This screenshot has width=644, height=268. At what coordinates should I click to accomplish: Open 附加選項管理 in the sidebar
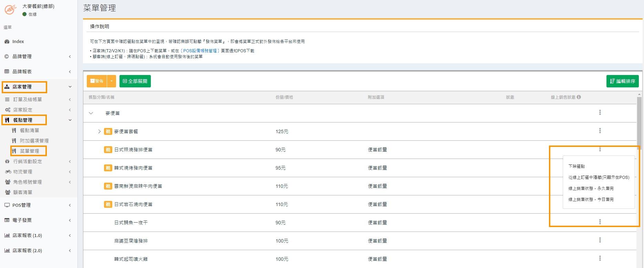[x=34, y=141]
